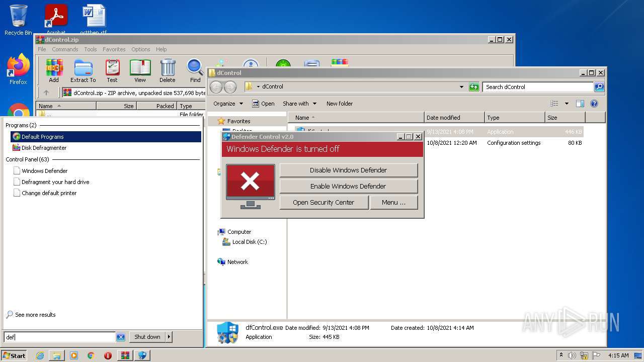The height and width of the screenshot is (362, 644).
Task: Click the View icon in WinRAR toolbar
Action: pos(140,70)
